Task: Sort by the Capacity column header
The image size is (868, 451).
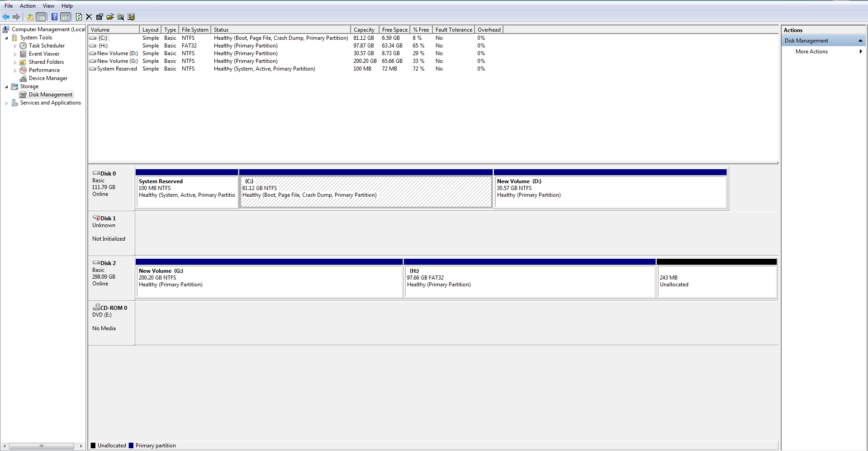Action: (x=364, y=30)
